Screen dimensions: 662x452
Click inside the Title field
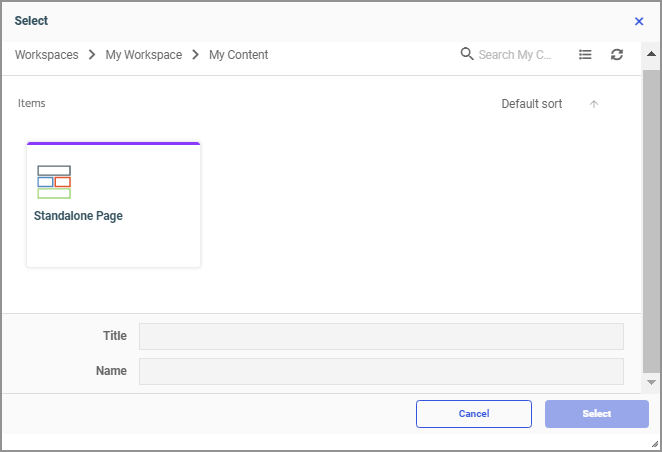[x=381, y=336]
